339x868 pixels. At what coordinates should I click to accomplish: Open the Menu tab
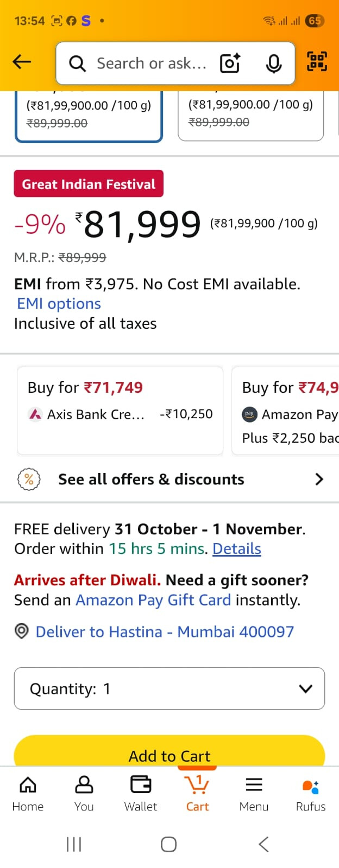(254, 793)
